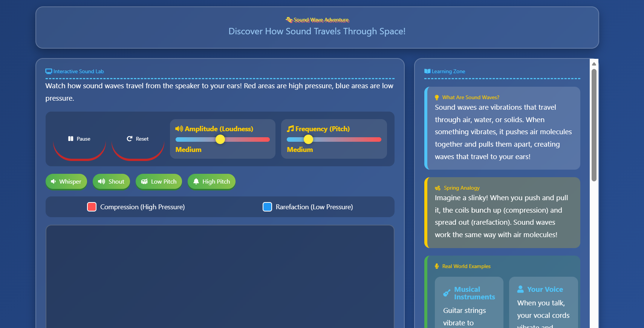Click the guitar icon for Musical Instruments
Image resolution: width=644 pixels, height=328 pixels.
447,293
